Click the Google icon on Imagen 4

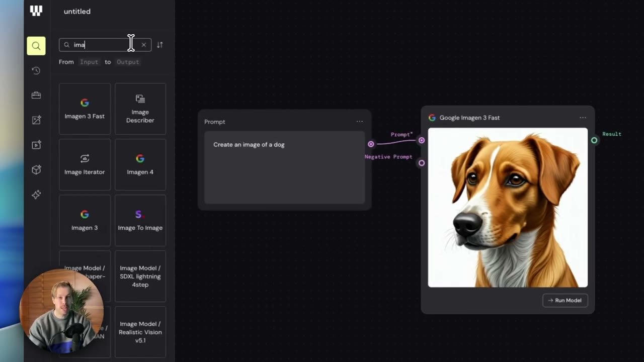(x=140, y=158)
